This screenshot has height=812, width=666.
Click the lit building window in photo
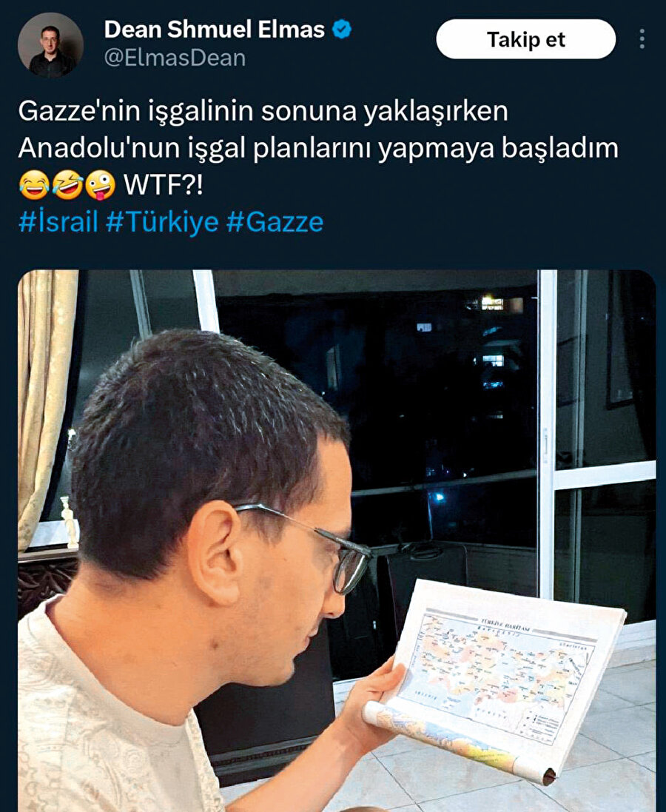(493, 303)
